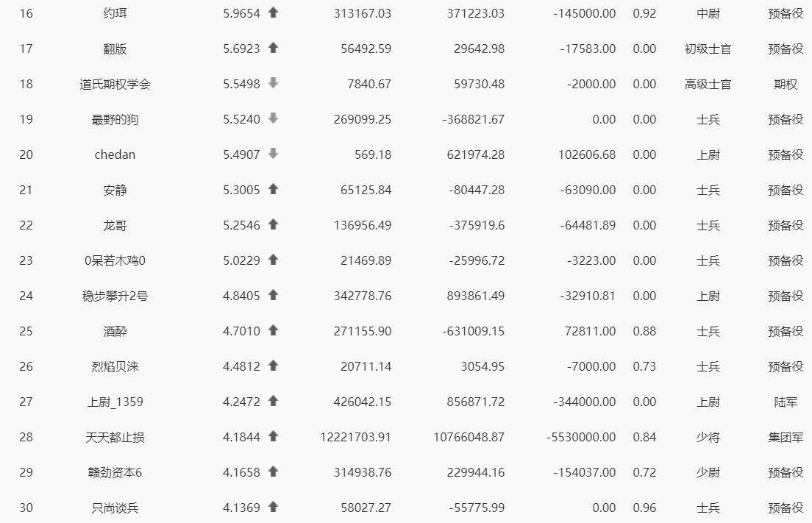
Task: Click the 天天都止损 name
Action: click(115, 437)
